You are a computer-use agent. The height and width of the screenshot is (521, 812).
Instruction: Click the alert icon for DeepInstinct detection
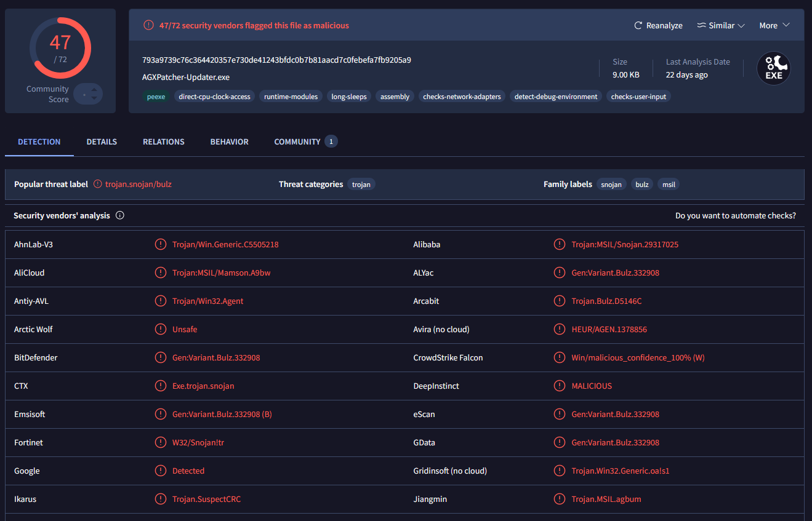pos(560,386)
